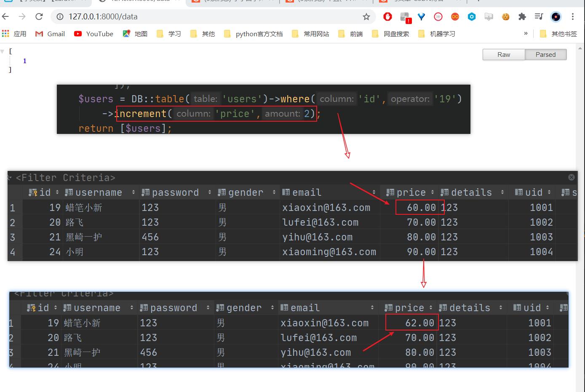This screenshot has height=392, width=585.
Task: Open the Chrome three-dot menu
Action: point(573,16)
